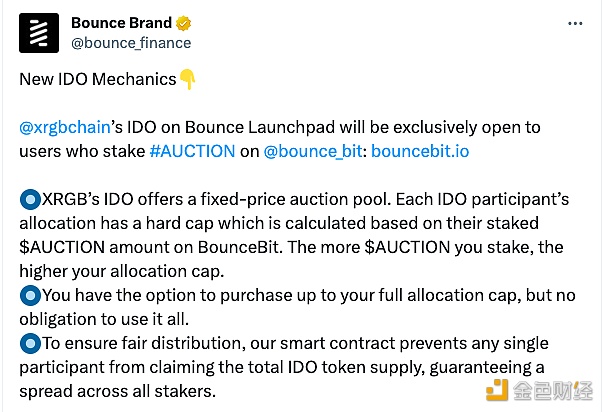Click the blue bullet before To ensure

coord(30,343)
